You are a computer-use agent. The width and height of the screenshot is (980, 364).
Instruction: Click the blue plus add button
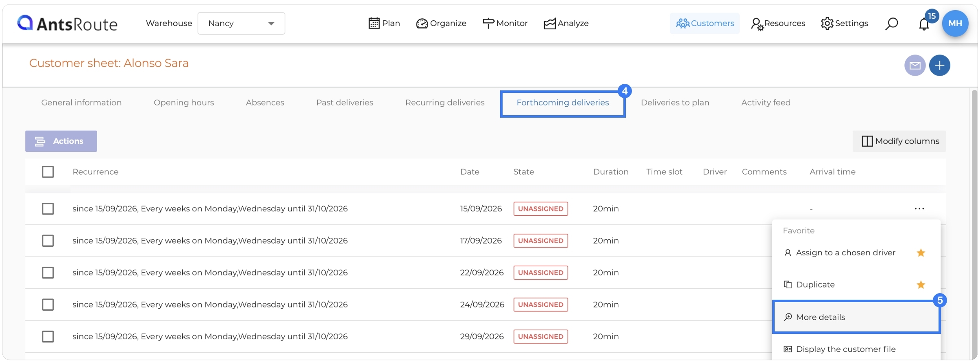(940, 65)
